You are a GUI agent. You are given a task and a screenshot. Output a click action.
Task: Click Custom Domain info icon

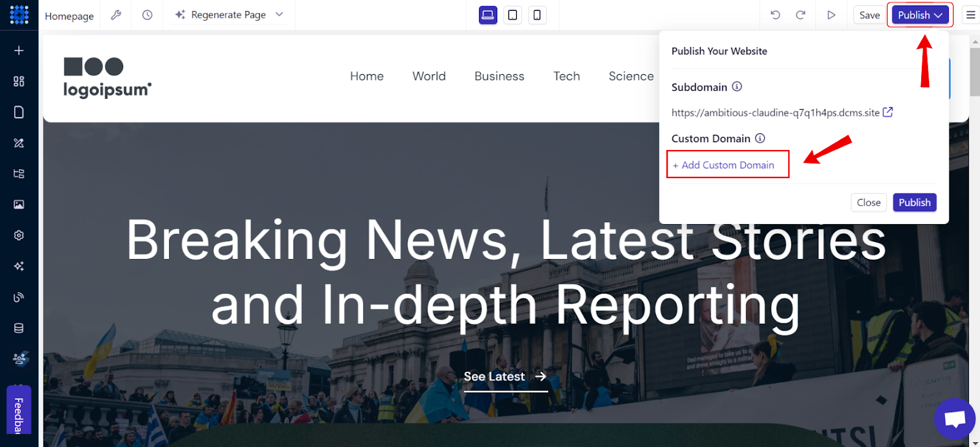point(760,138)
